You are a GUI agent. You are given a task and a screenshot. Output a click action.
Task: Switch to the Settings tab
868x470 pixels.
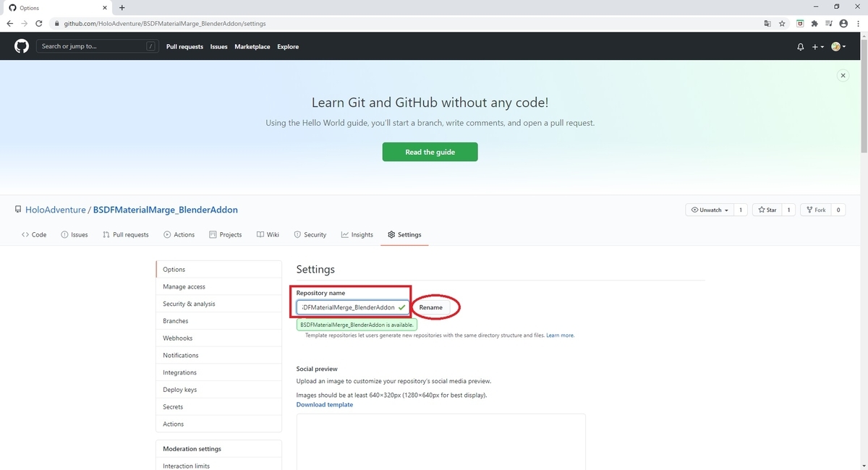[x=404, y=234]
